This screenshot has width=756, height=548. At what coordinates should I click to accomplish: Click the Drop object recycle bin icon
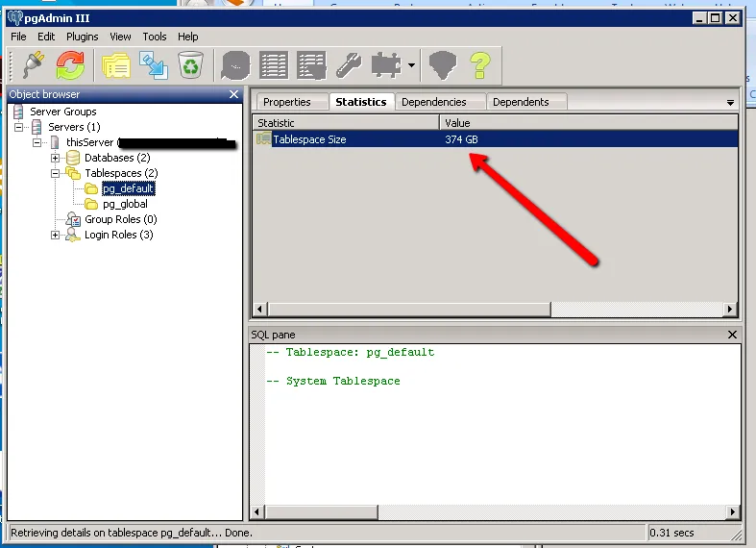pos(190,65)
